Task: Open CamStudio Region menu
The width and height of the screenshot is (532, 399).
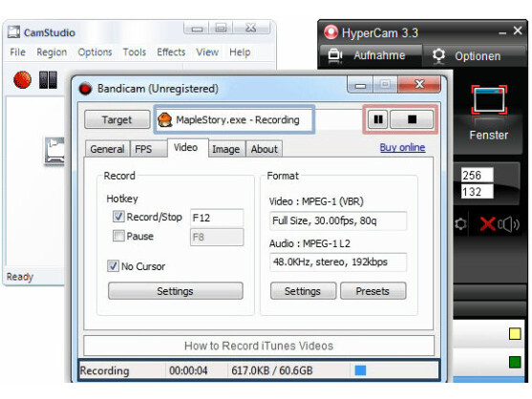Action: (52, 52)
